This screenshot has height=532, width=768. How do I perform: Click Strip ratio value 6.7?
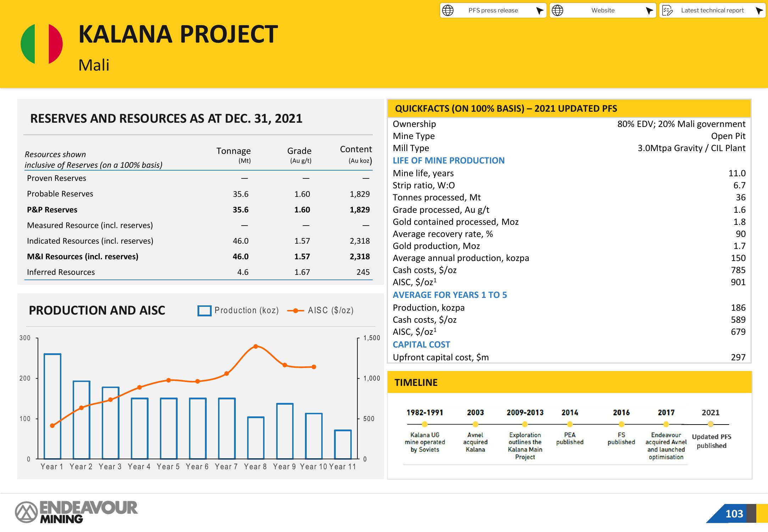pos(739,185)
